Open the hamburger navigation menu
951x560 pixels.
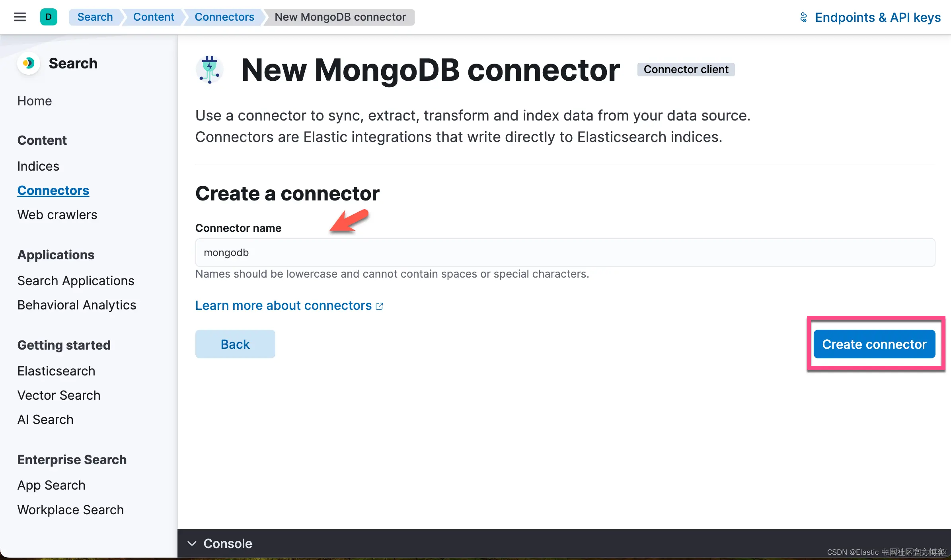[20, 17]
